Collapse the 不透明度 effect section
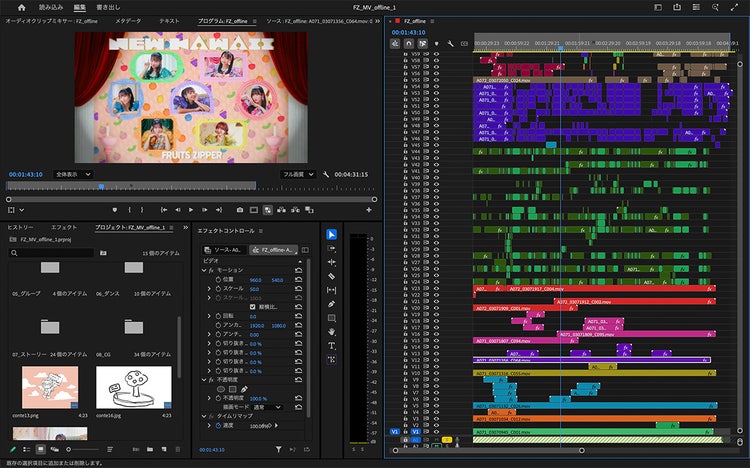Image resolution: width=750 pixels, height=468 pixels. click(204, 379)
